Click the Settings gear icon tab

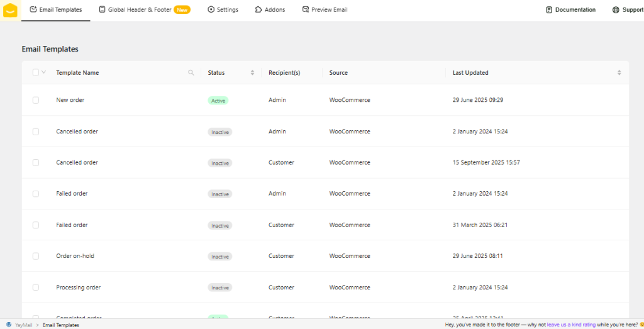(x=211, y=10)
